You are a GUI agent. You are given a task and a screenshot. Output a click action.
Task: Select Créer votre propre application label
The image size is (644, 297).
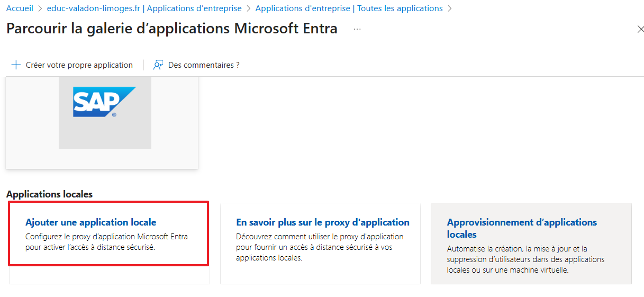click(79, 65)
